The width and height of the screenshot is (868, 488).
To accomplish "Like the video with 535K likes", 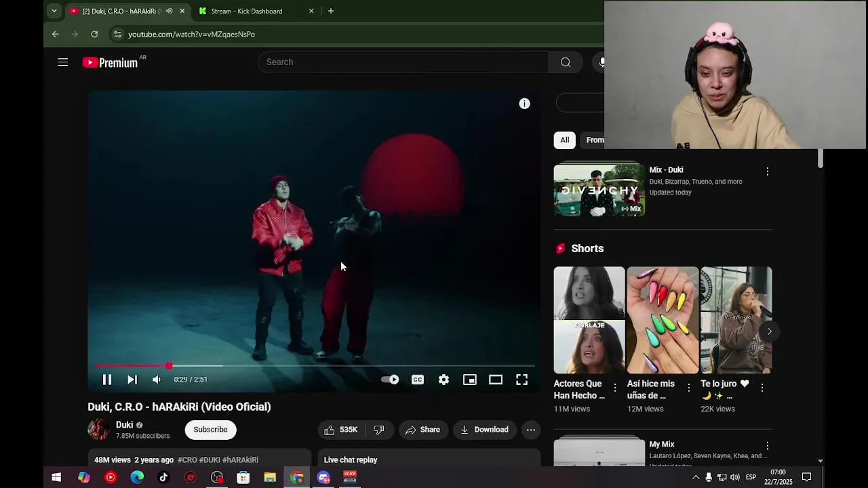I will [342, 430].
